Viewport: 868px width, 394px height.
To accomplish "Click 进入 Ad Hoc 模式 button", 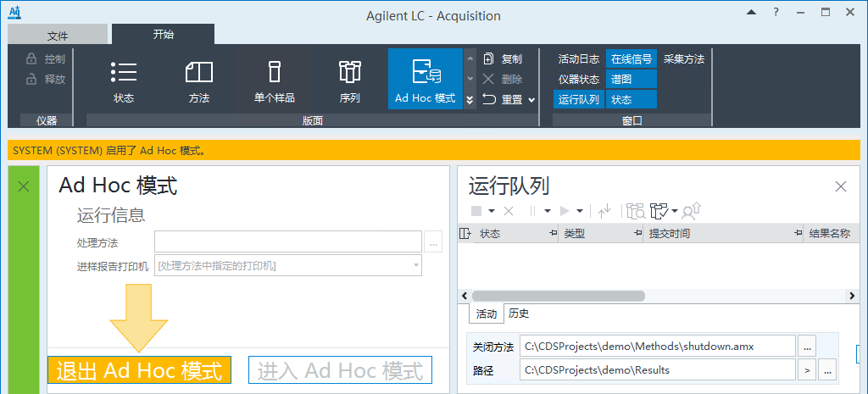I will click(340, 369).
